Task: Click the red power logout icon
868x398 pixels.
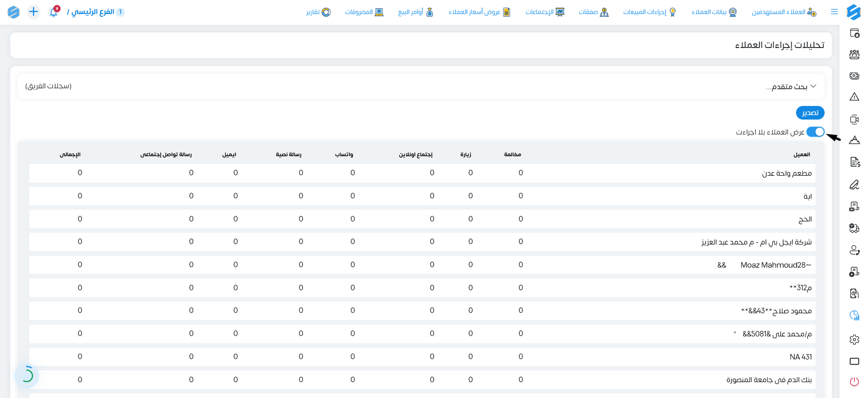Action: (x=854, y=382)
